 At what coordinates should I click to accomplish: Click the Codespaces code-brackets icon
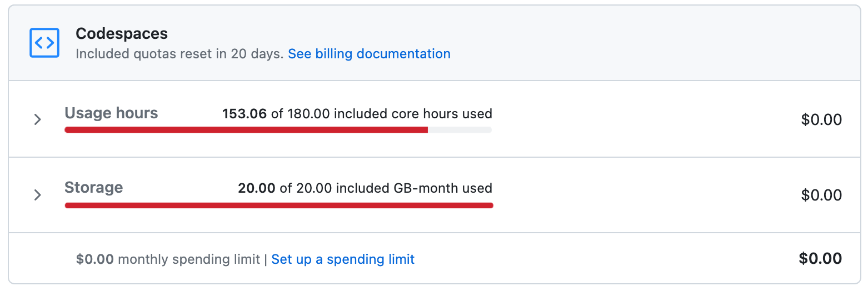[44, 43]
